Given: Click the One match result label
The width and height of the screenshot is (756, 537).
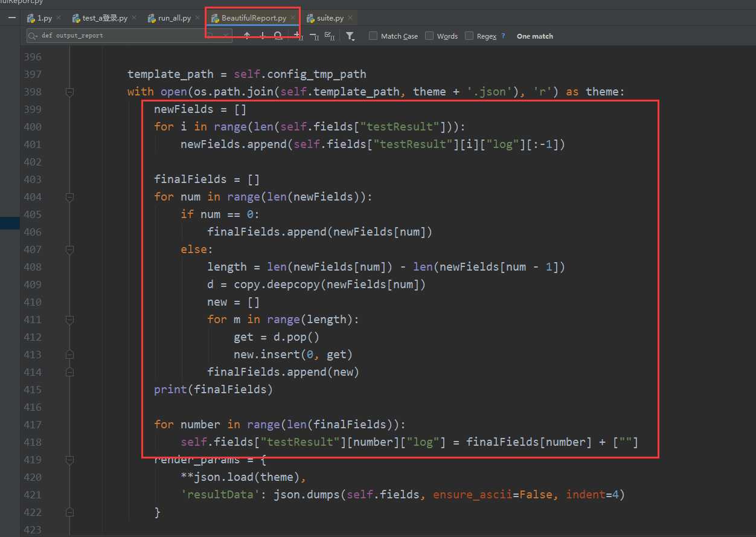Looking at the screenshot, I should pyautogui.click(x=534, y=36).
